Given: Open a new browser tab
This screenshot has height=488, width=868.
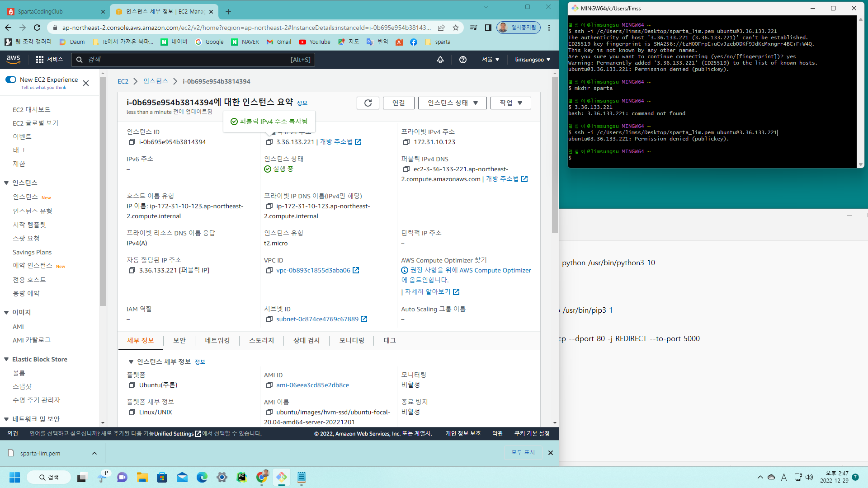Looking at the screenshot, I should coord(228,12).
